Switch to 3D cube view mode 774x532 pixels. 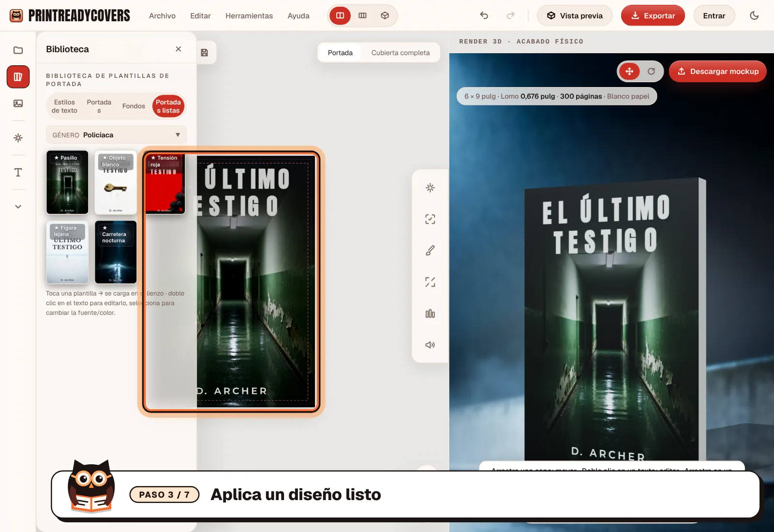point(385,15)
